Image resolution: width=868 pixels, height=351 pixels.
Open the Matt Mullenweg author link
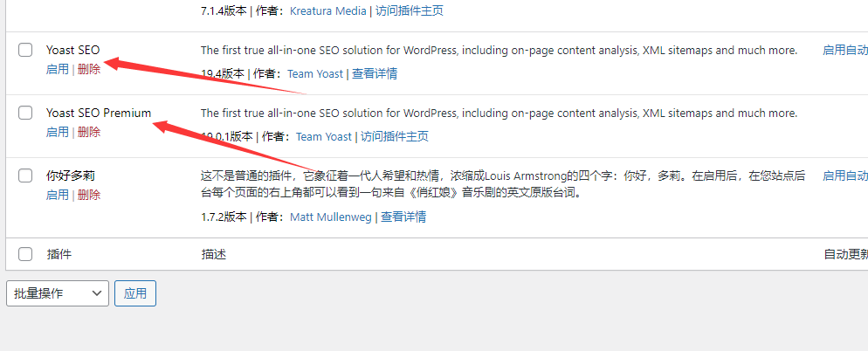tap(330, 217)
